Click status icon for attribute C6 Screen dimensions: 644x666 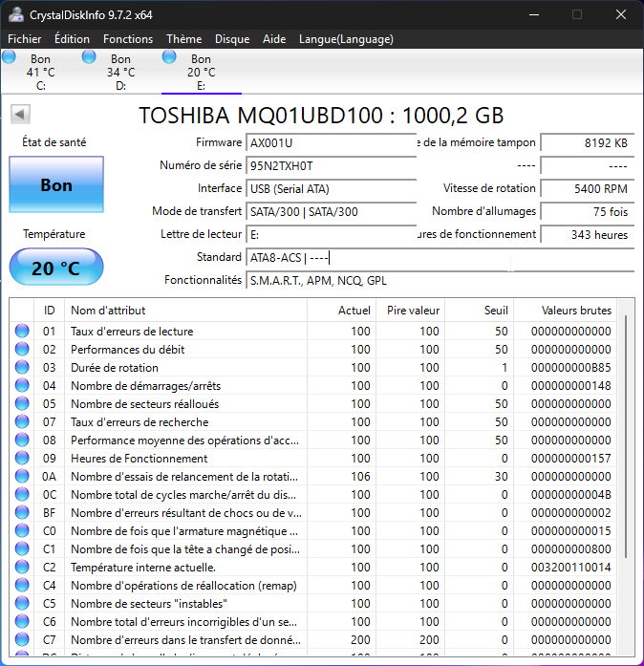(22, 622)
